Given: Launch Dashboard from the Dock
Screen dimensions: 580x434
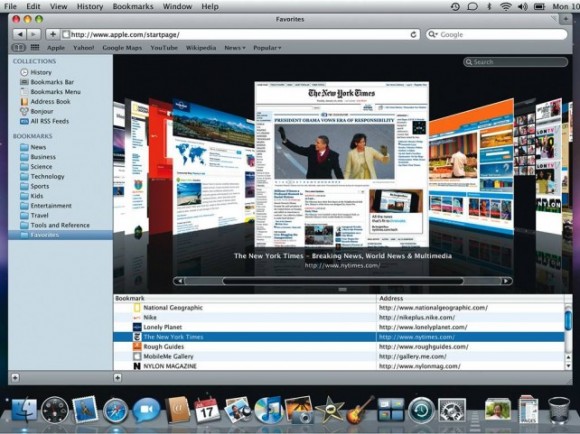Looking at the screenshot, I should 55,410.
